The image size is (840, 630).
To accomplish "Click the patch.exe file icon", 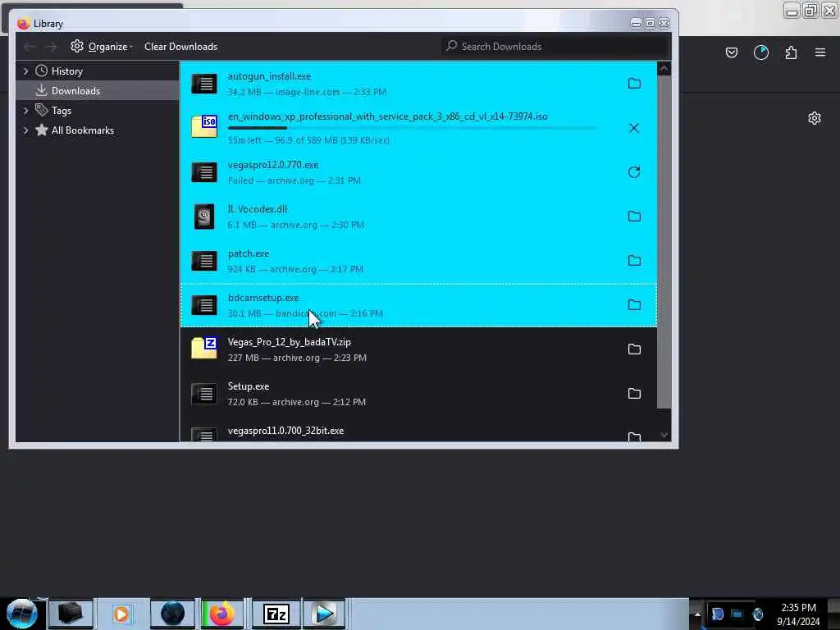I will (204, 261).
